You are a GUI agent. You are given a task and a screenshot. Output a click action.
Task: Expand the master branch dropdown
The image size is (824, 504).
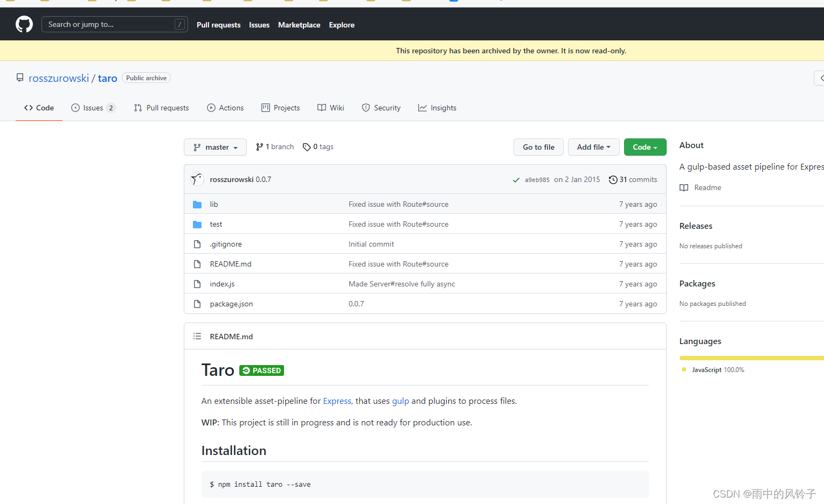tap(215, 147)
